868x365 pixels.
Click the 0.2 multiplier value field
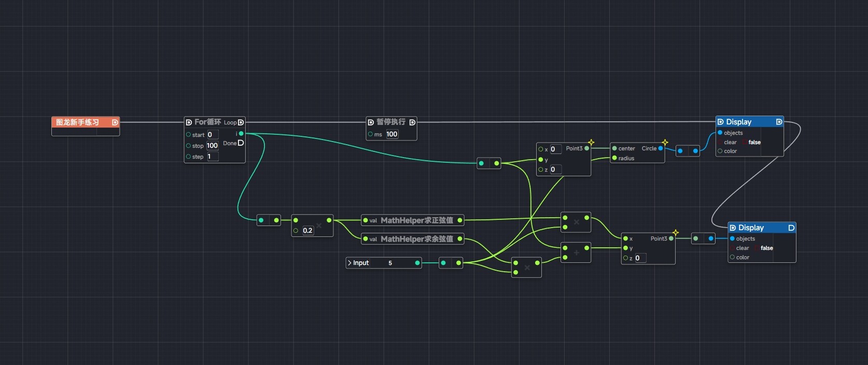click(x=307, y=231)
